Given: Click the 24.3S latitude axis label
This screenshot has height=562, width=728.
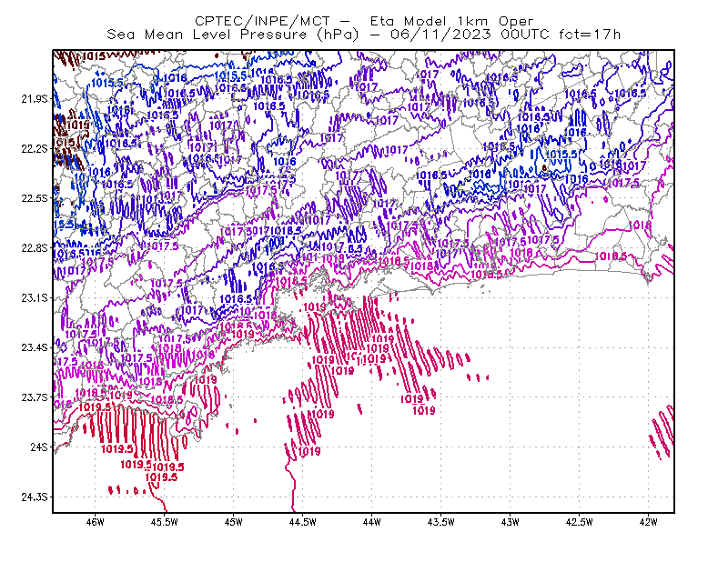Looking at the screenshot, I should pyautogui.click(x=35, y=497).
